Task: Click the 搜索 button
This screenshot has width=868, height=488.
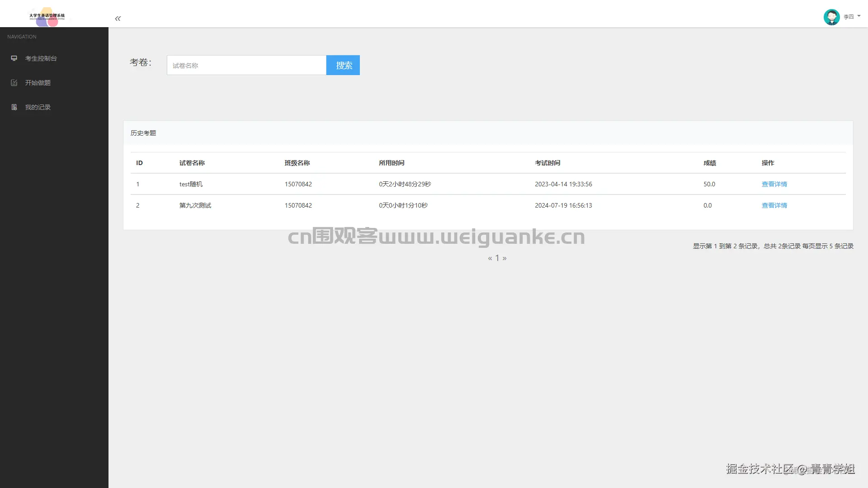Action: 343,65
